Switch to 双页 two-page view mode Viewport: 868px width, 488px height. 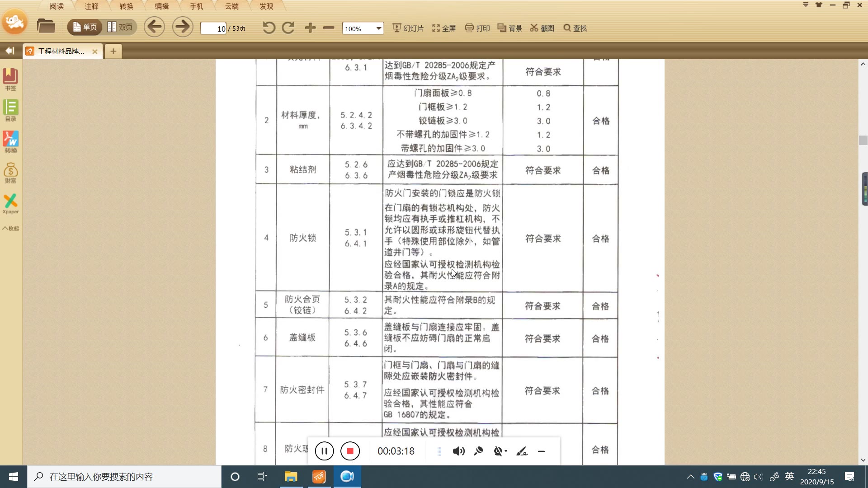point(120,27)
